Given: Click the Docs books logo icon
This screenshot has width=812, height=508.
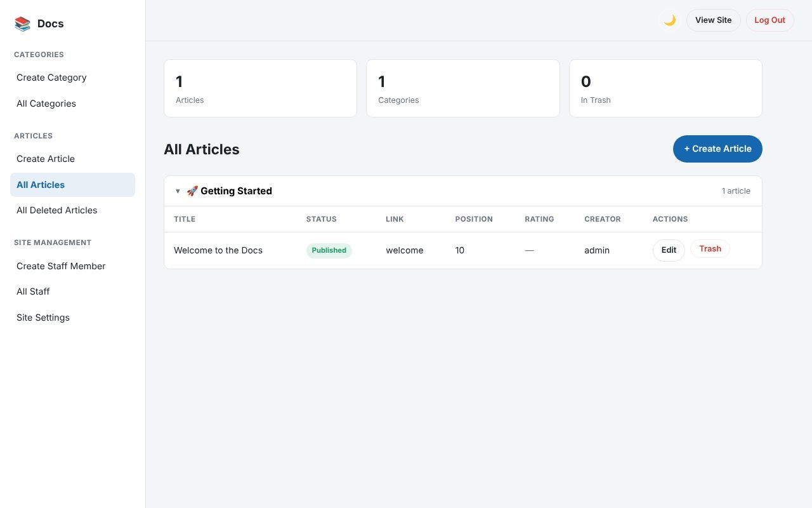Looking at the screenshot, I should 22,24.
